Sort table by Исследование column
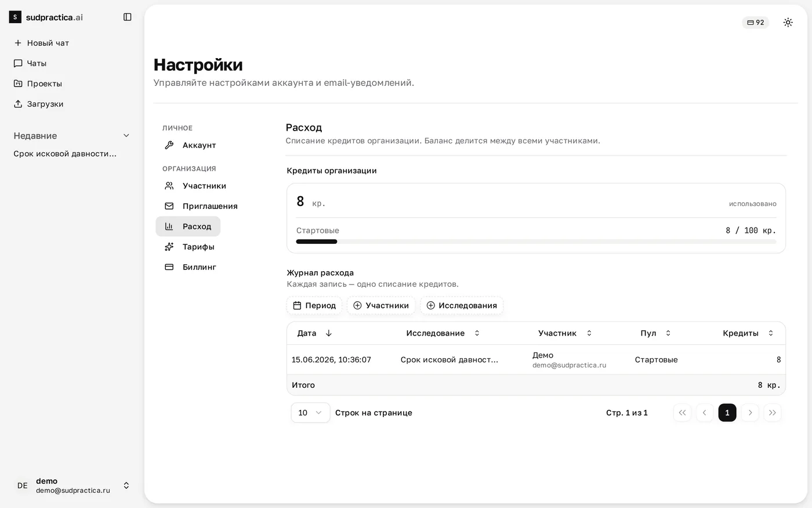 click(x=443, y=333)
